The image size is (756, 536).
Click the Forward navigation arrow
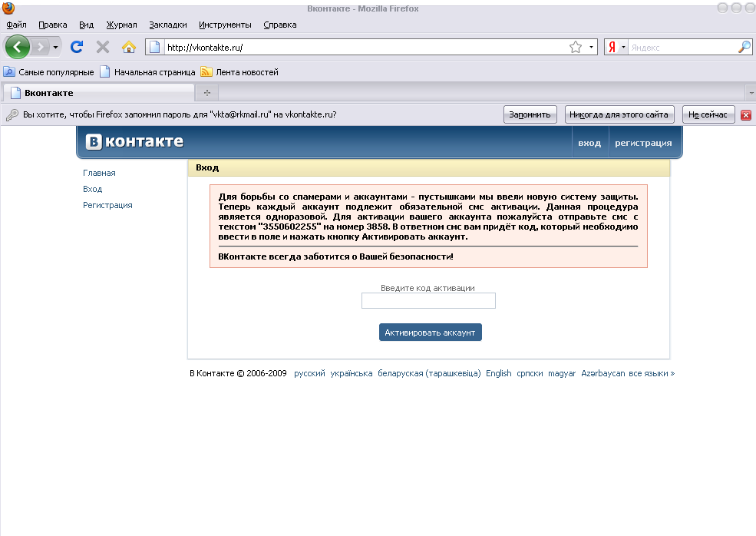(x=41, y=48)
